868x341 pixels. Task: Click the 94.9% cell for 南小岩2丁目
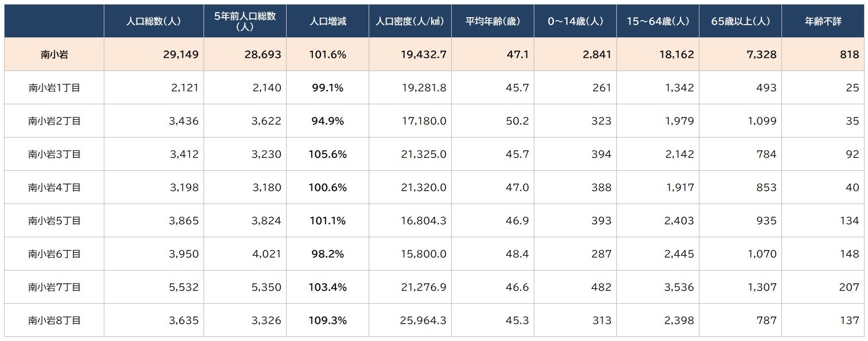(327, 121)
